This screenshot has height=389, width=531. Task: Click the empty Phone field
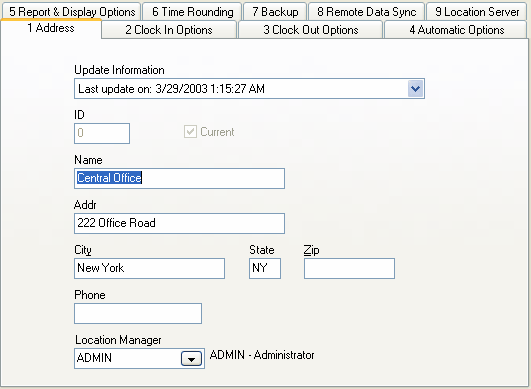pos(138,314)
